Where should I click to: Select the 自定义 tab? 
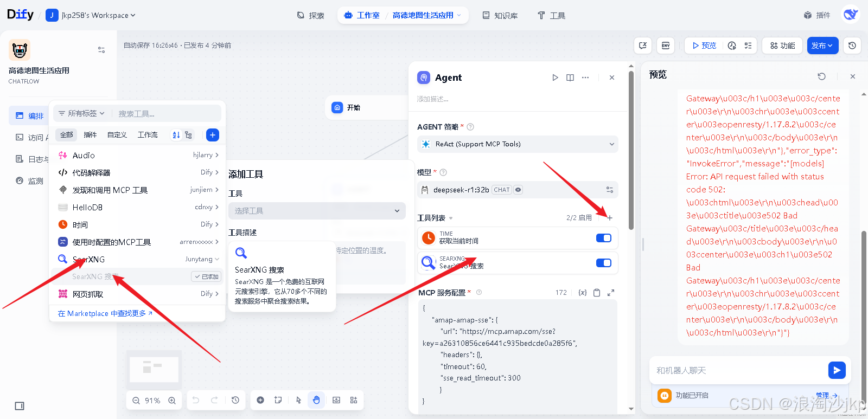tap(117, 135)
